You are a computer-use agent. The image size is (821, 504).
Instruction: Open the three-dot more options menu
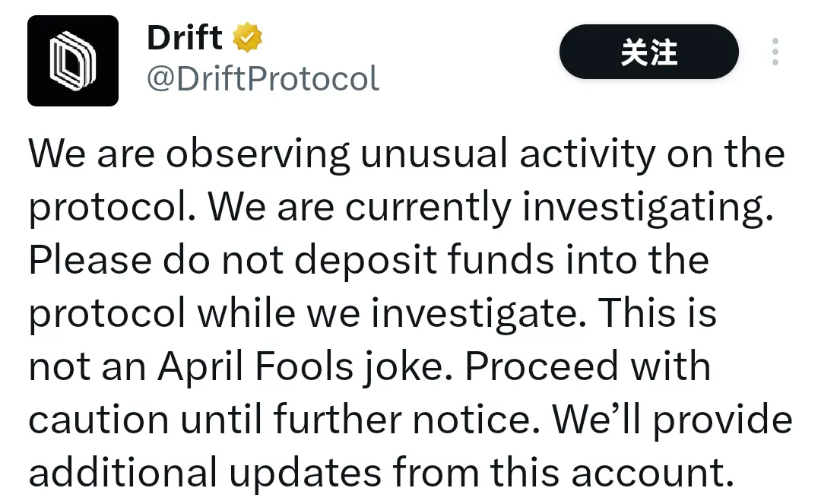[775, 52]
